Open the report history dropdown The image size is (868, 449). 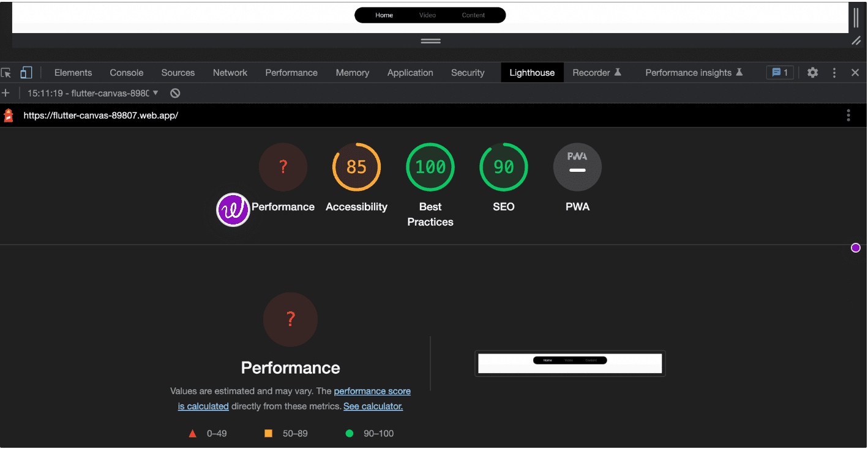point(156,93)
